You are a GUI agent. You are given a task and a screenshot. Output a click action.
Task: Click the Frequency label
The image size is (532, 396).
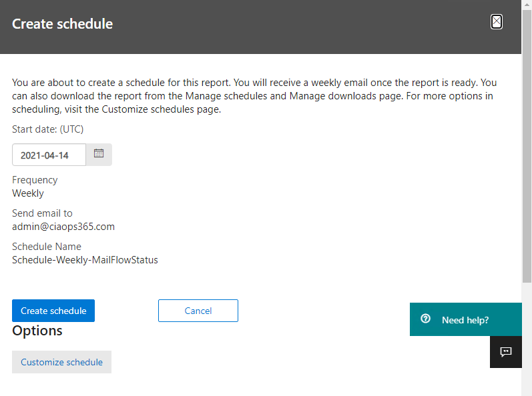35,180
